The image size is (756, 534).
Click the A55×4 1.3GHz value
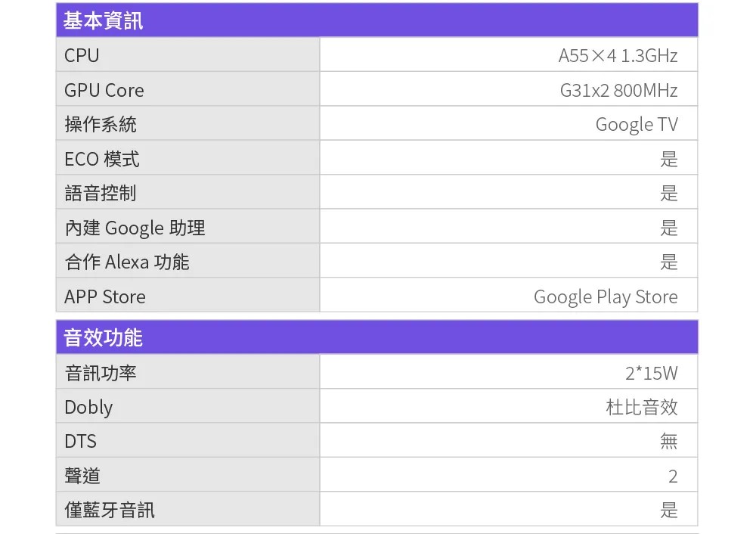click(x=618, y=55)
